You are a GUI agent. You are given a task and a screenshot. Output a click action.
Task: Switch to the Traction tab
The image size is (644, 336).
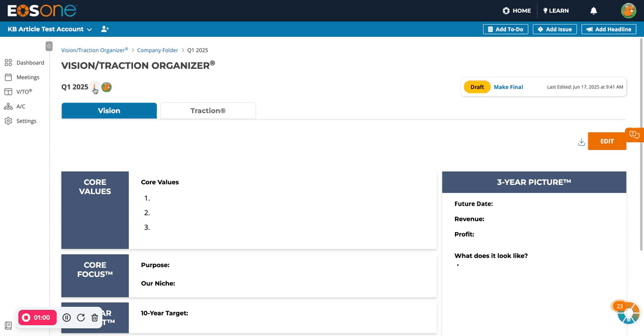(x=208, y=111)
